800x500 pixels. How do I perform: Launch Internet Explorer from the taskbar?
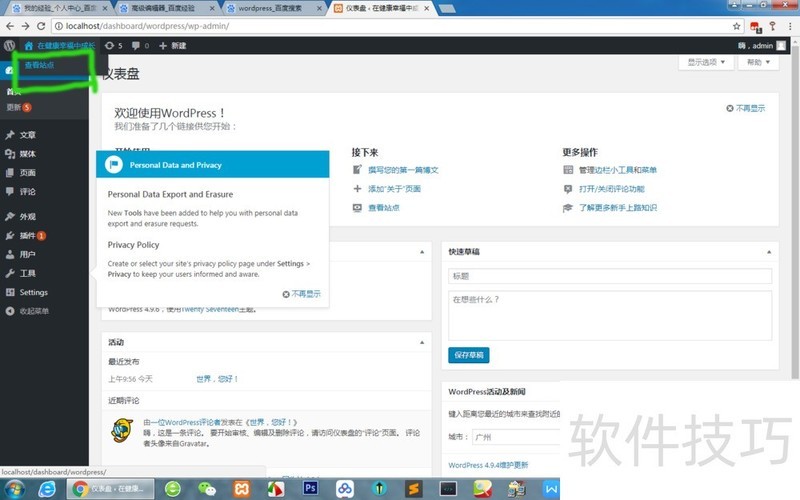point(46,489)
